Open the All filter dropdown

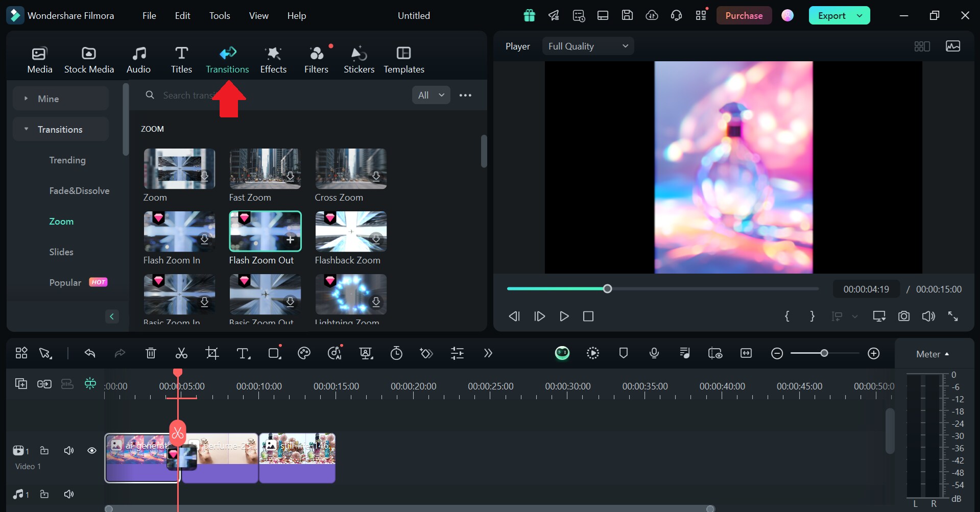pyautogui.click(x=431, y=95)
